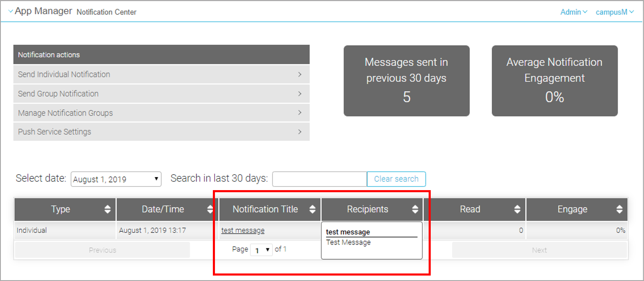Image resolution: width=644 pixels, height=281 pixels.
Task: Sort by Read column arrows
Action: [x=517, y=209]
